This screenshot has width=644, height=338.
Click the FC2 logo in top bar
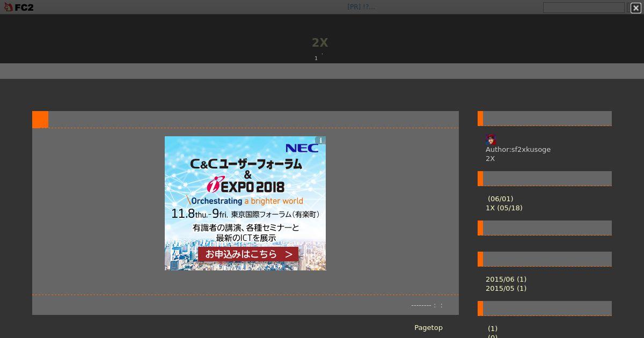(x=19, y=7)
